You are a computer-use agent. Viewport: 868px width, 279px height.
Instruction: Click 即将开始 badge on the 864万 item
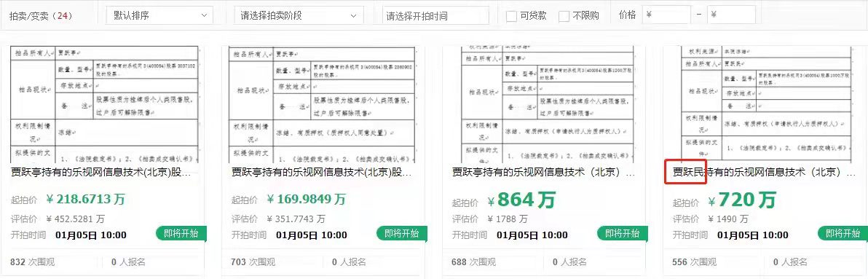point(622,233)
